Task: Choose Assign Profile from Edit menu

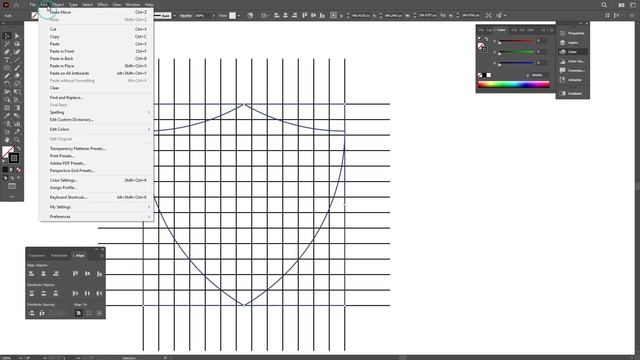Action: pos(97,188)
